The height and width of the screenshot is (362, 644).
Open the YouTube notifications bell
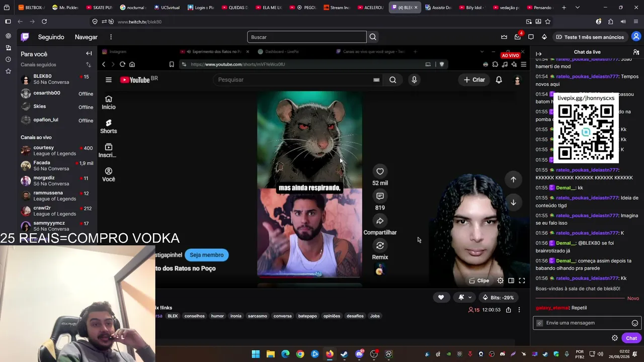499,79
